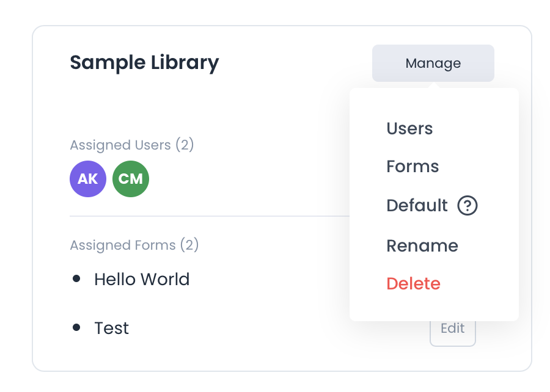Select Users from the Manage menu
This screenshot has width=550, height=392.
tap(409, 129)
